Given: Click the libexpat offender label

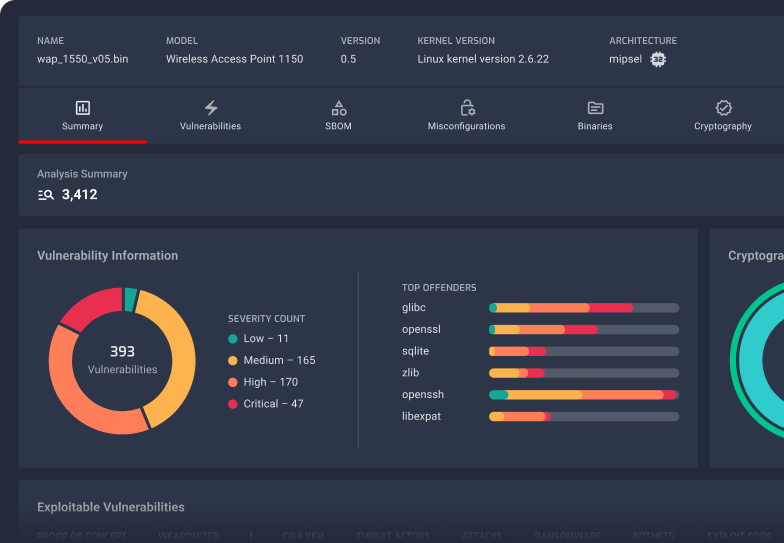Looking at the screenshot, I should 421,416.
